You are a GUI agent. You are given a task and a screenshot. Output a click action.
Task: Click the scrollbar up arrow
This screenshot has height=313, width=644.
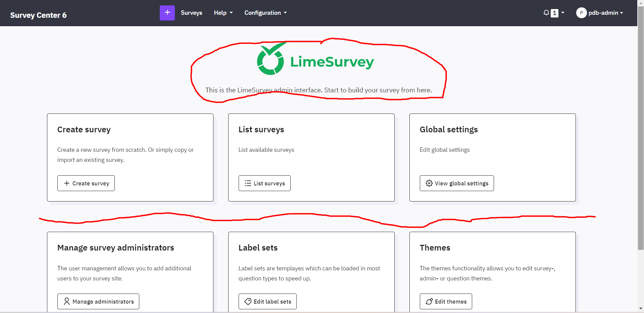coord(641,3)
